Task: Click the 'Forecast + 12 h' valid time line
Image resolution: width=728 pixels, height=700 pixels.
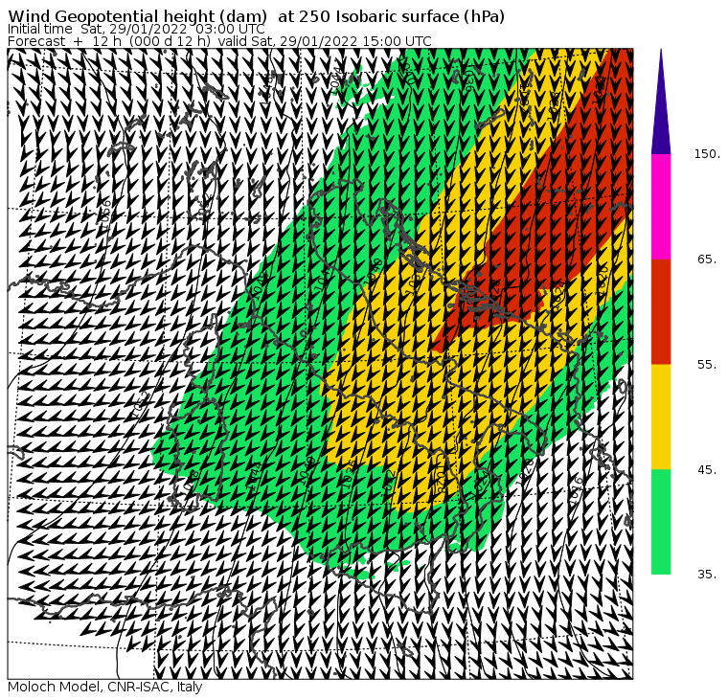Action: click(x=219, y=41)
